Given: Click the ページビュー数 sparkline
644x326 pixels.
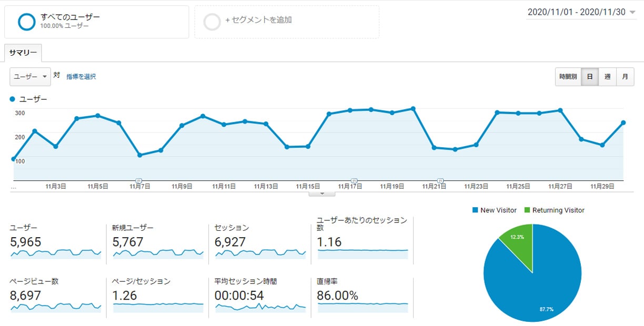Looking at the screenshot, I should tap(55, 307).
